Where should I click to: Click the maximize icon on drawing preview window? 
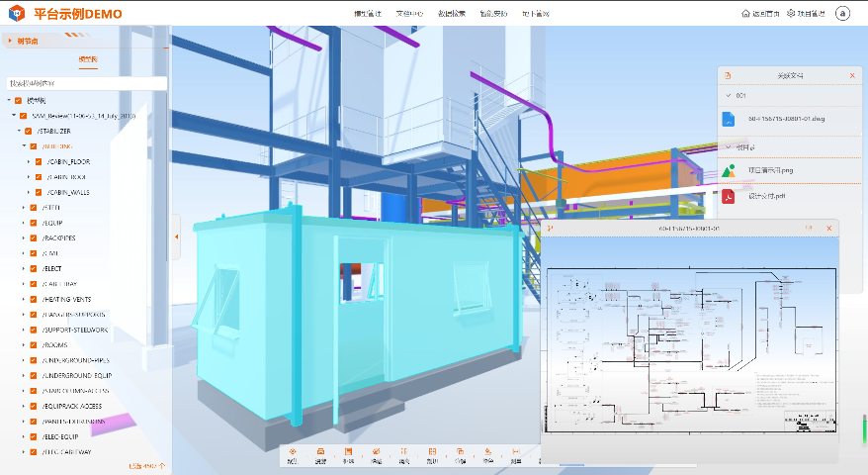809,229
